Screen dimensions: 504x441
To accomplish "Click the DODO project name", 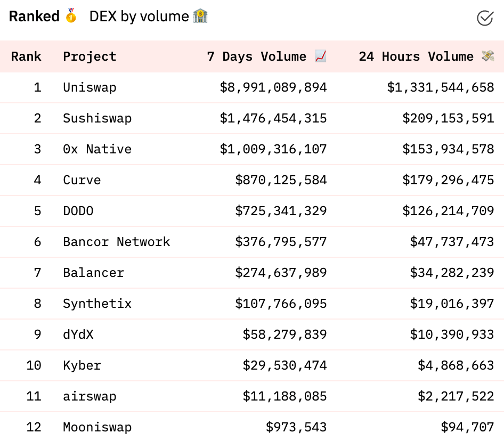I will click(78, 211).
